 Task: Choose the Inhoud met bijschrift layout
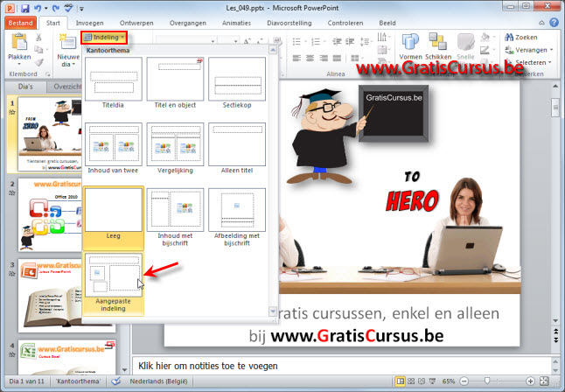[175, 218]
